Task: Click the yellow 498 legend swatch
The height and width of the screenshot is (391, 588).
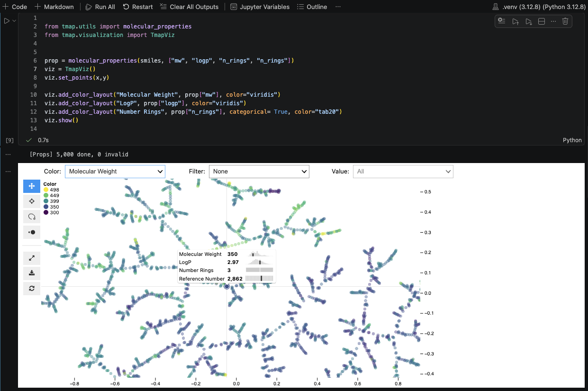Action: coord(46,190)
